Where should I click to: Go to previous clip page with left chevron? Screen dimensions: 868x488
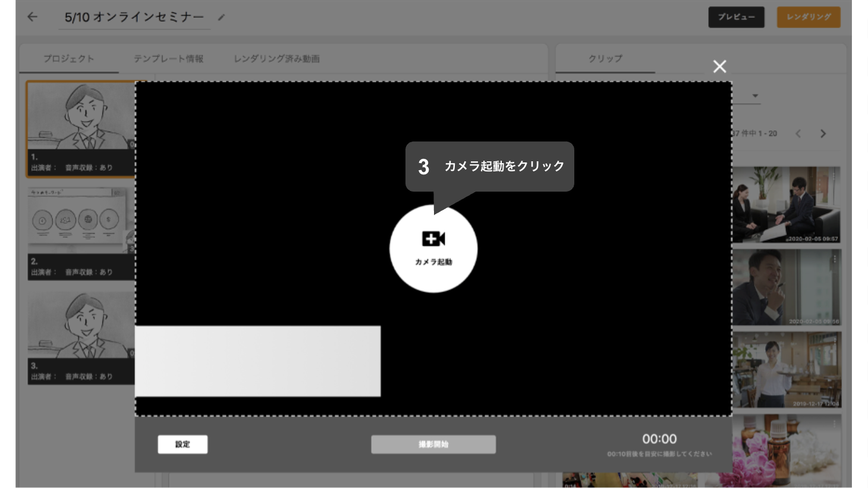click(799, 133)
